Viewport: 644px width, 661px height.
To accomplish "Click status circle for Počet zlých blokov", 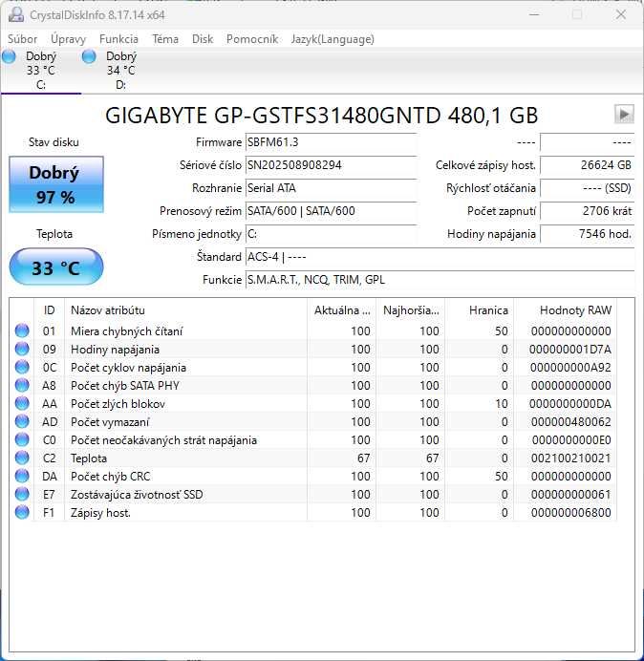I will [x=22, y=403].
